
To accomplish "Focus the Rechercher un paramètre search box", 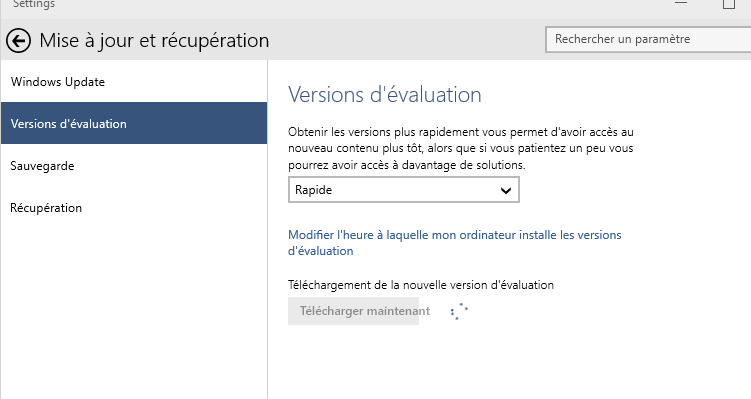I will [x=648, y=39].
